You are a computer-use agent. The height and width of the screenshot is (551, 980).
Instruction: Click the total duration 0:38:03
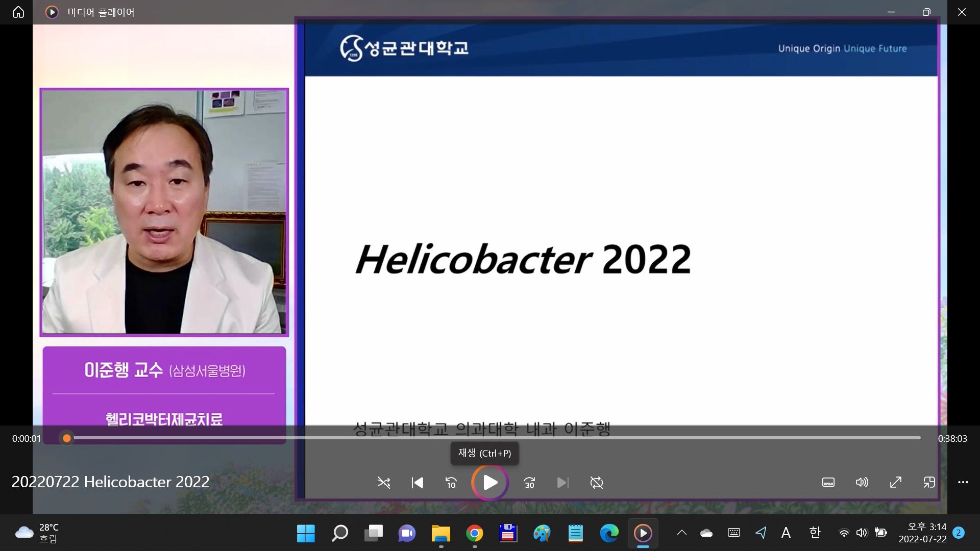(952, 438)
